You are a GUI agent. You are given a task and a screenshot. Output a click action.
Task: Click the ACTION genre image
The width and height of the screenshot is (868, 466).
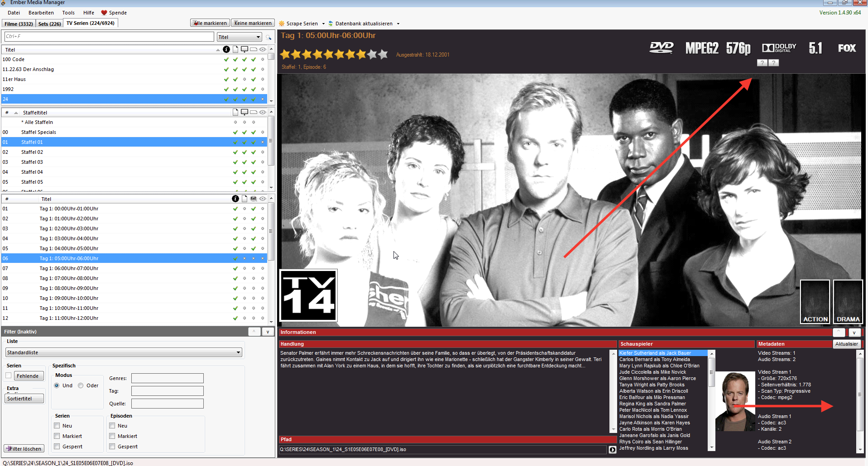(x=815, y=302)
